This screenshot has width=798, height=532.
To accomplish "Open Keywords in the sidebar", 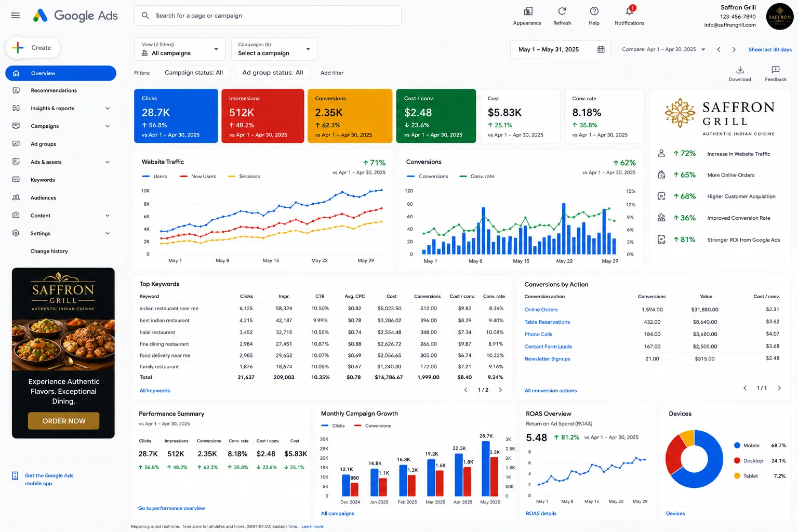I will 43,180.
